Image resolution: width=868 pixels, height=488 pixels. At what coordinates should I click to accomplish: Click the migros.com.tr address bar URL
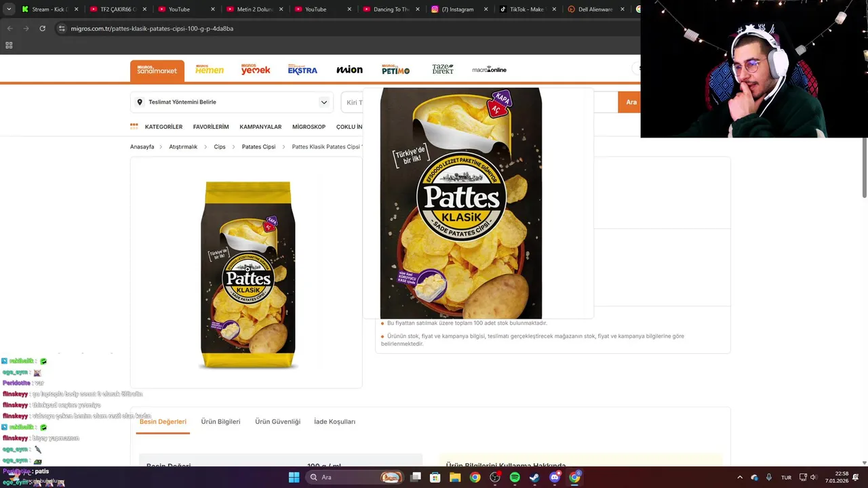tap(152, 28)
